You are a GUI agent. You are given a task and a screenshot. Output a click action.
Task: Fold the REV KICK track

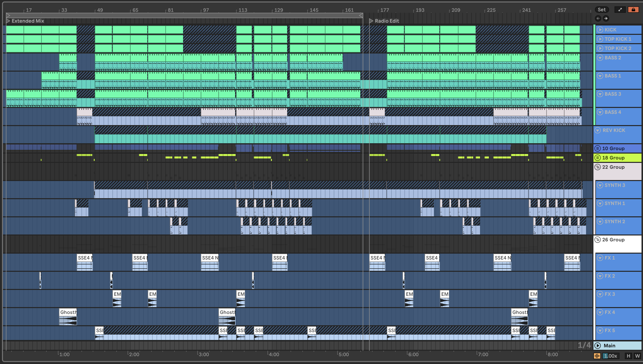(x=598, y=130)
